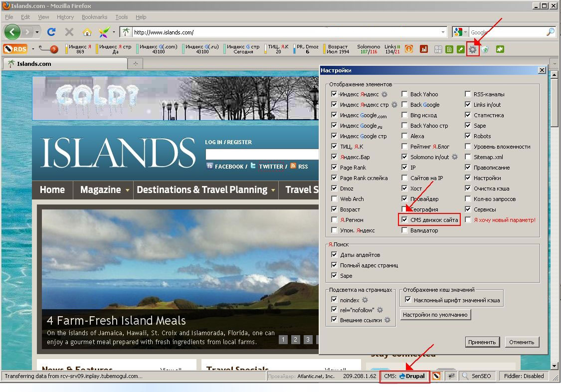Screen dimensions: 561x392
Task: Click the Drupal CMS indicator in status bar
Action: [x=404, y=376]
